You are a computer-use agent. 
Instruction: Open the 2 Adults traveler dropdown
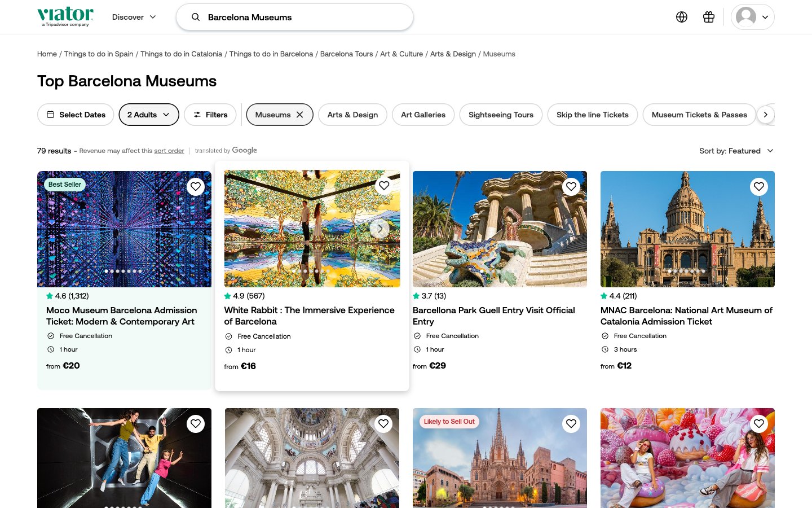coord(149,115)
